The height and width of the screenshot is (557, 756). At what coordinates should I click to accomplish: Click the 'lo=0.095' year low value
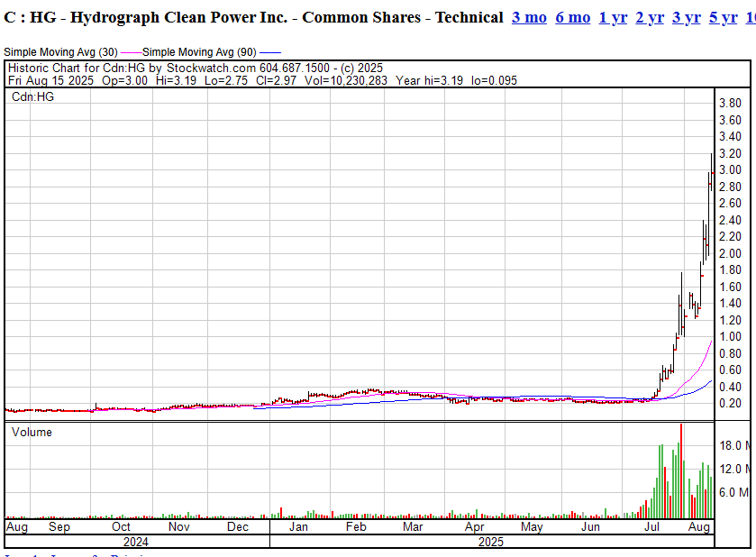click(x=494, y=80)
